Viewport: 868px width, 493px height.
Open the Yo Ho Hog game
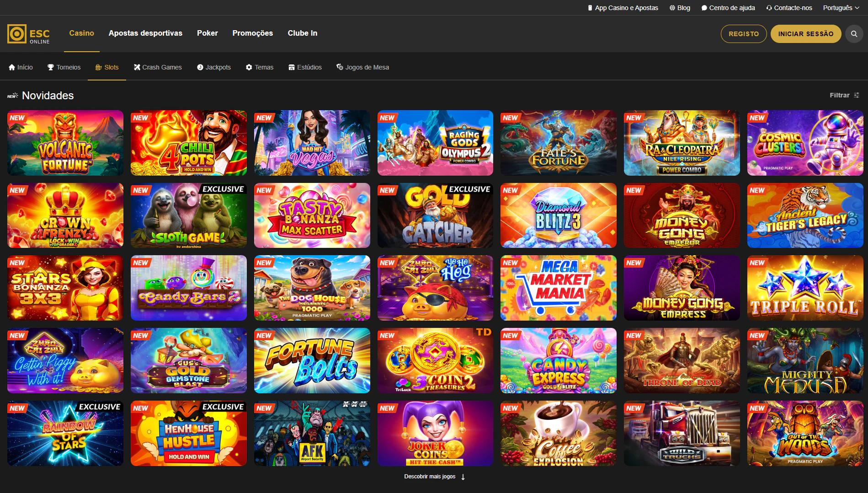click(435, 288)
